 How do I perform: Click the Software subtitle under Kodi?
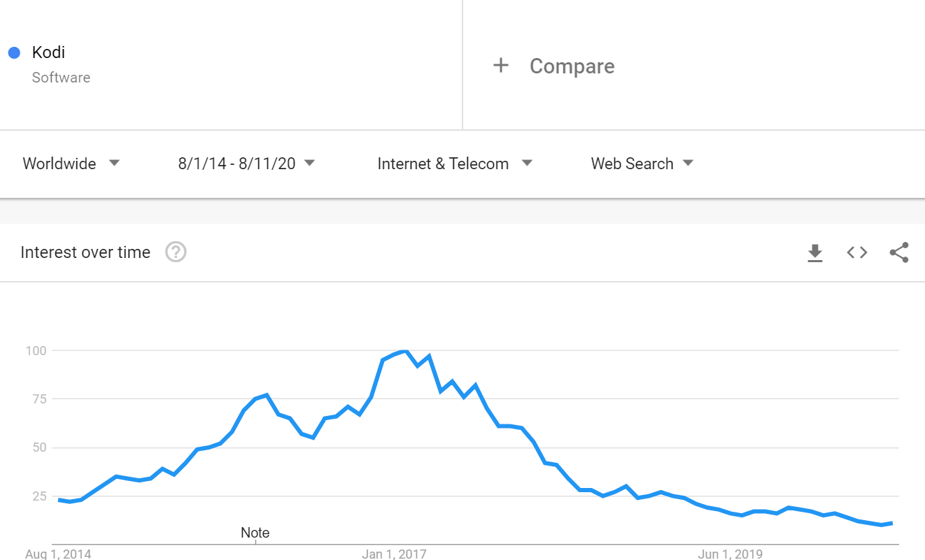pos(61,78)
